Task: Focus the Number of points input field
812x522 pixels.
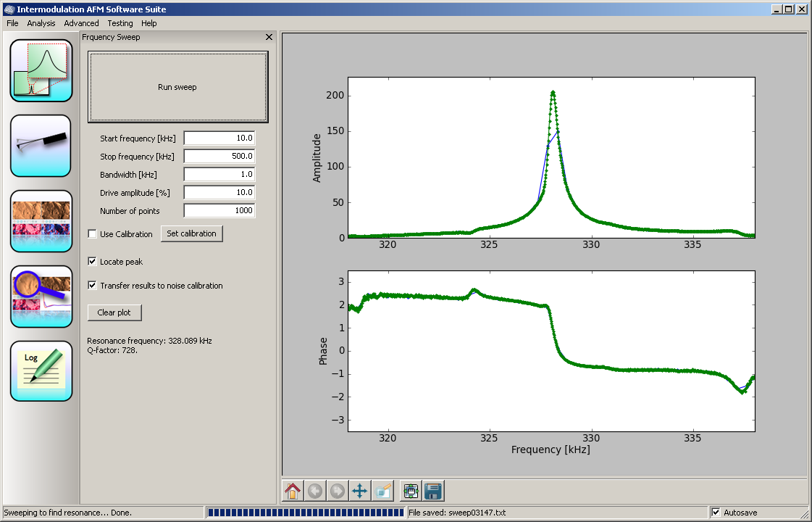Action: point(219,211)
